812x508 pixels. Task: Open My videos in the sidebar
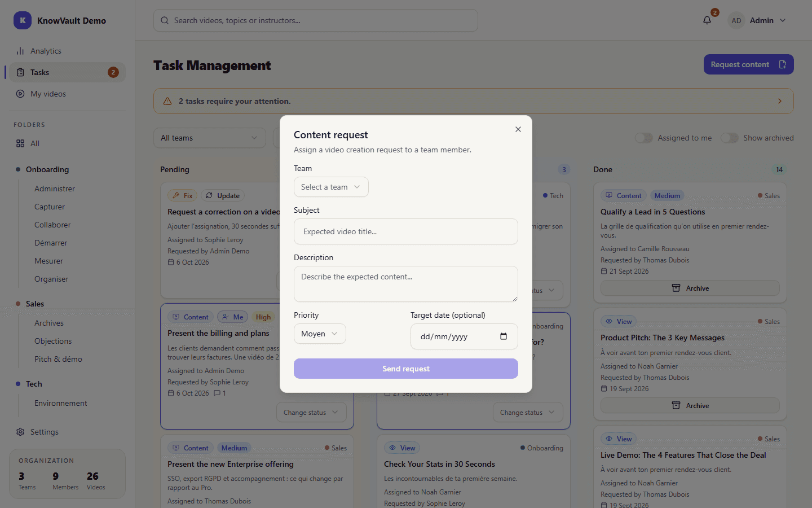[x=67, y=94]
